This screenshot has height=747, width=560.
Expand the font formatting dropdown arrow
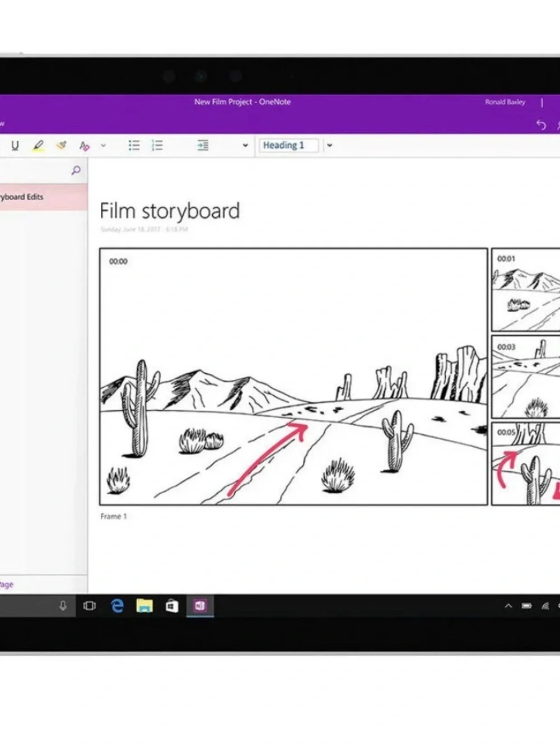(103, 146)
